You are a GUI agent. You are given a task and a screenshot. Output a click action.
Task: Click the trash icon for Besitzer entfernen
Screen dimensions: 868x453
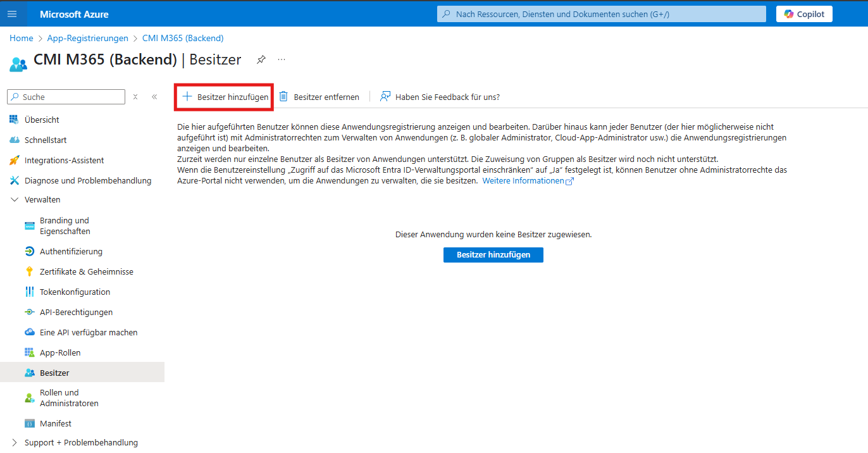point(283,97)
